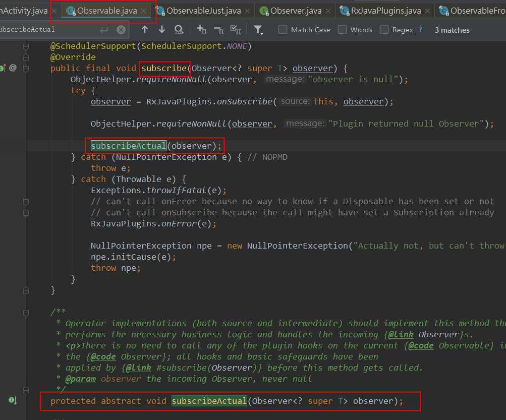Enable the Regex checkbox
Viewport: 506px width, 420px height.
click(x=384, y=30)
